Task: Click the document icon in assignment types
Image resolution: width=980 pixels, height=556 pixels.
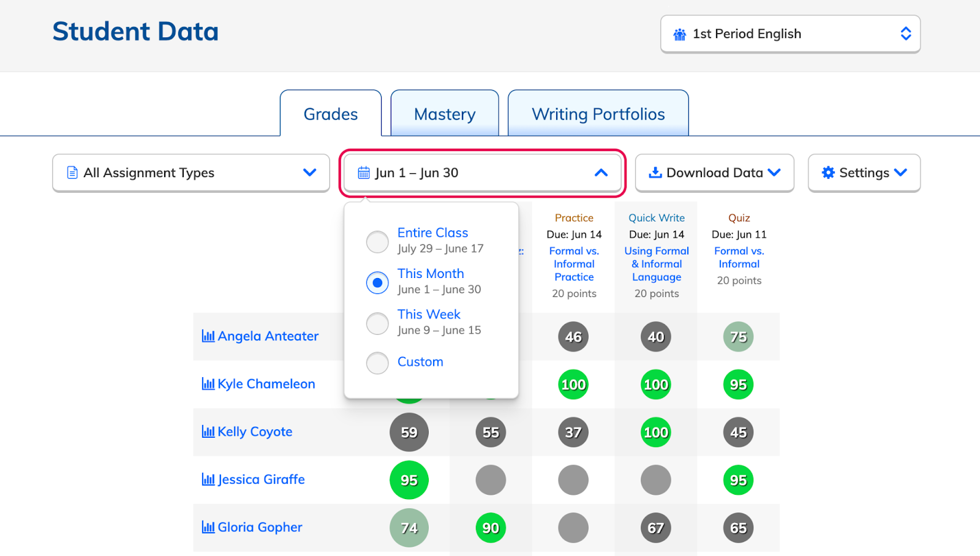Action: 72,173
